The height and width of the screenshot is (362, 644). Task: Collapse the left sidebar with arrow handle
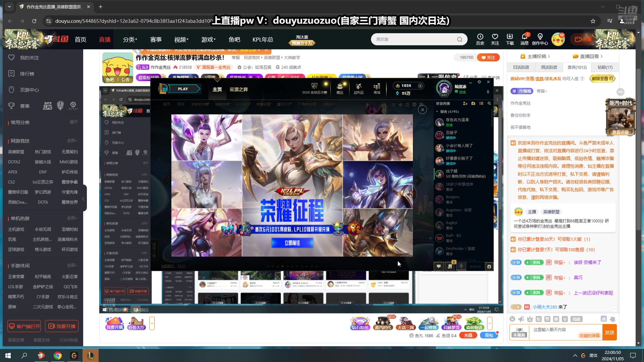[84, 198]
